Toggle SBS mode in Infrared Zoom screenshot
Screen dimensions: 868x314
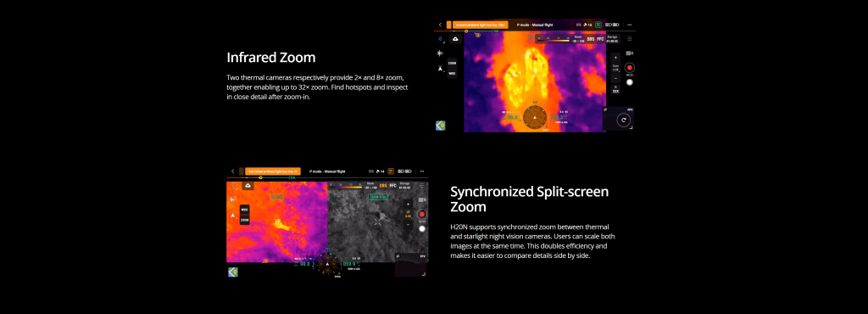coord(590,39)
